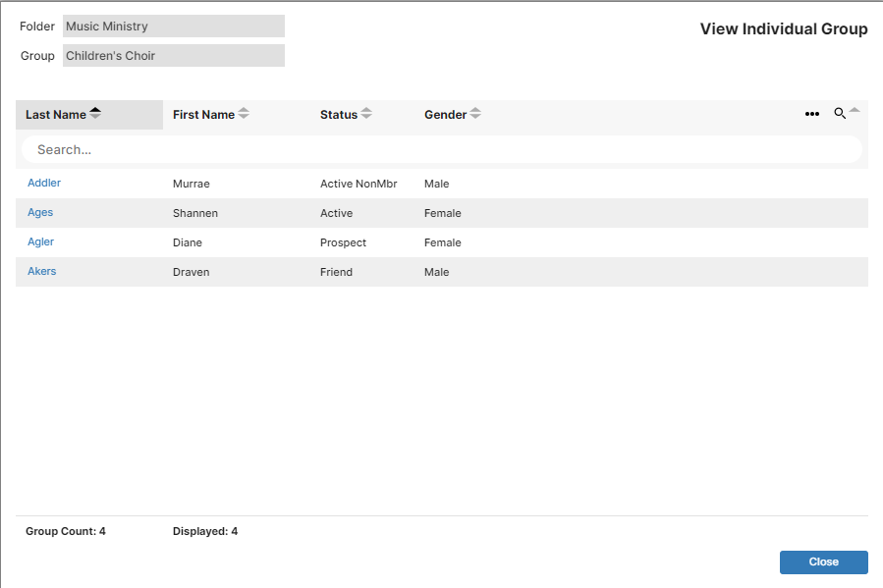Sort by the Status column
This screenshot has width=883, height=588.
346,115
